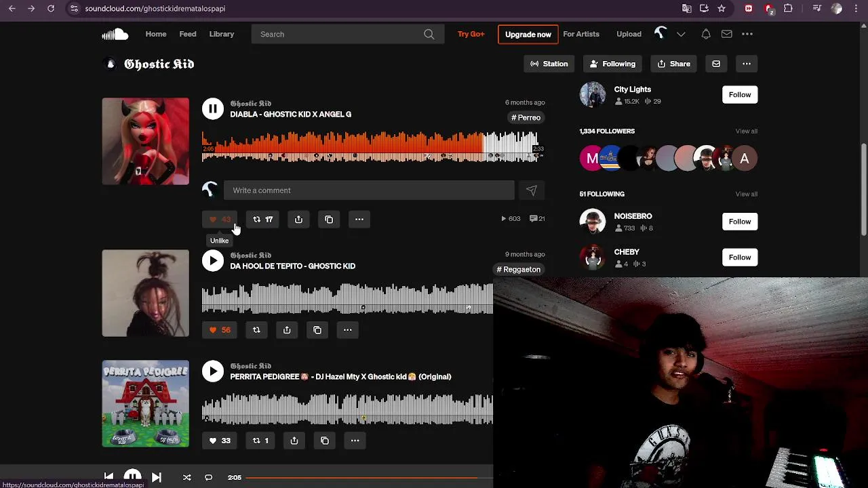View all 1,334 followers

click(x=746, y=131)
